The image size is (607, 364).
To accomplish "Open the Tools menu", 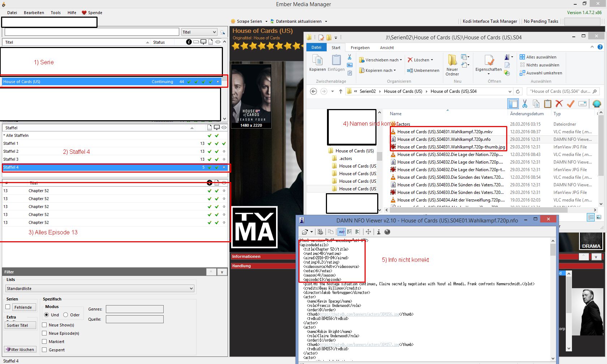I will click(x=56, y=13).
